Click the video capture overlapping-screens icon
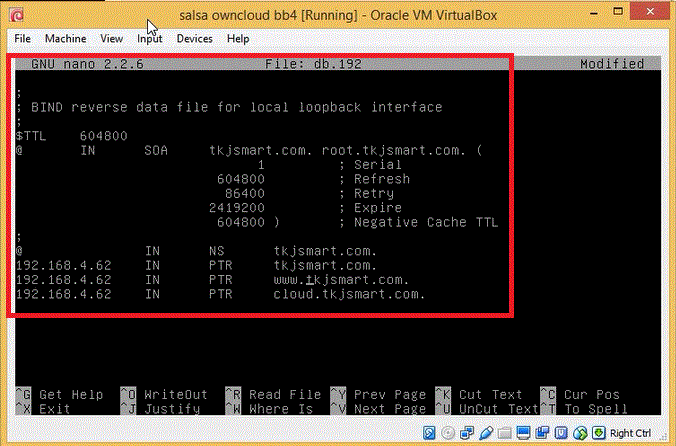The height and width of the screenshot is (446, 676). point(542,433)
